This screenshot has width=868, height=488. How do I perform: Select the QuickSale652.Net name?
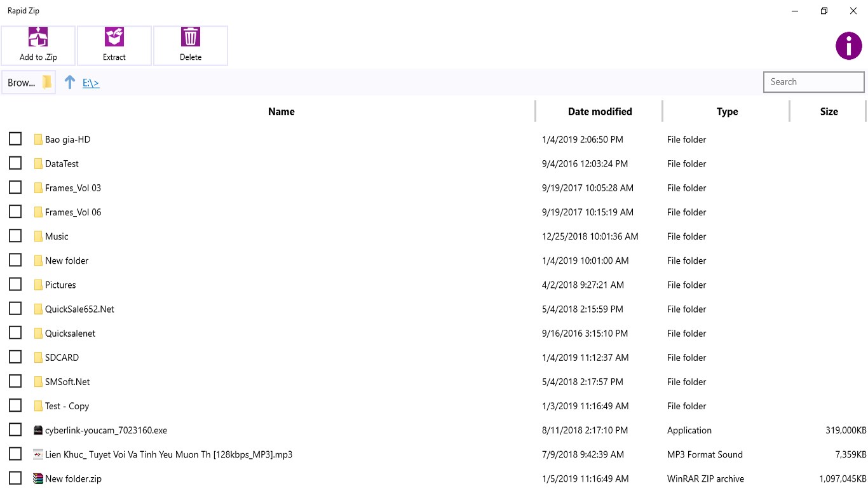[79, 309]
